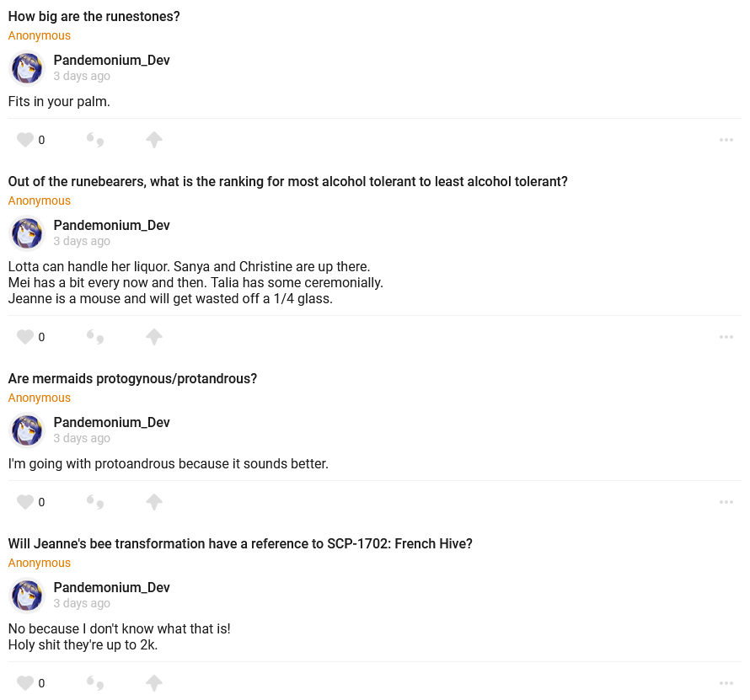
Task: Quote the SCP-1702 French Hive answer
Action: 95,683
